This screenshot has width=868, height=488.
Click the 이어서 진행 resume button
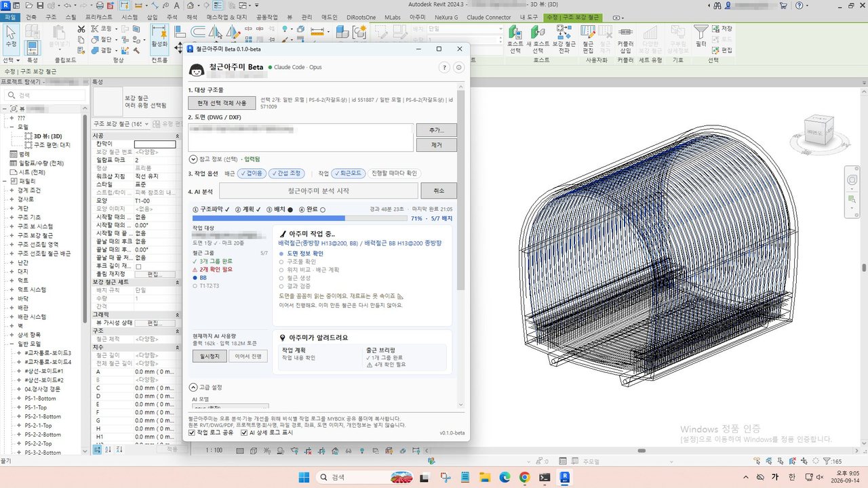(248, 357)
